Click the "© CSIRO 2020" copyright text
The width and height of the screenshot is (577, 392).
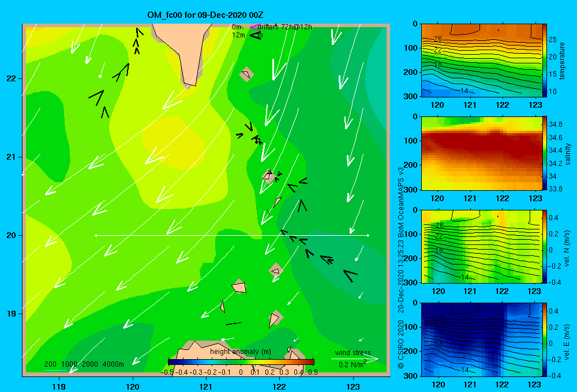(x=401, y=345)
